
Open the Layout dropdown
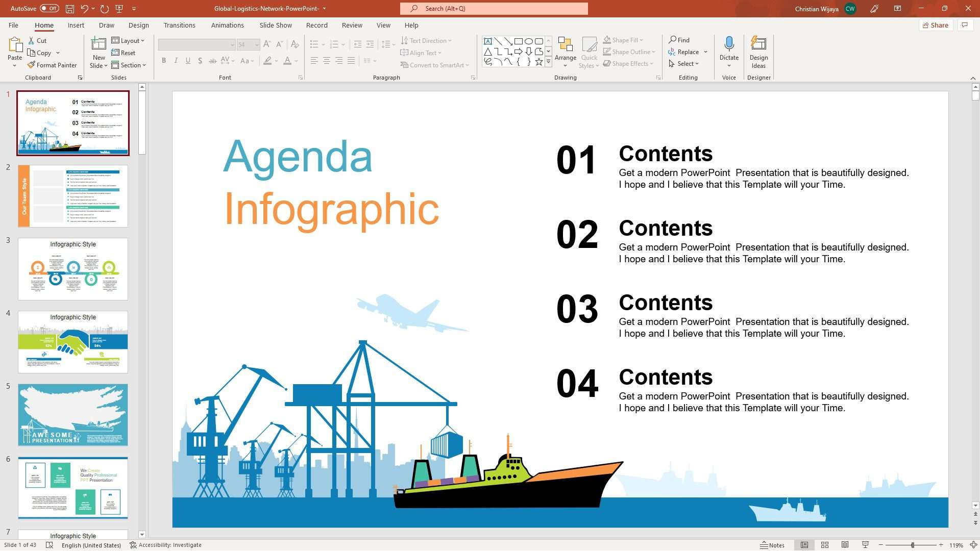coord(128,40)
